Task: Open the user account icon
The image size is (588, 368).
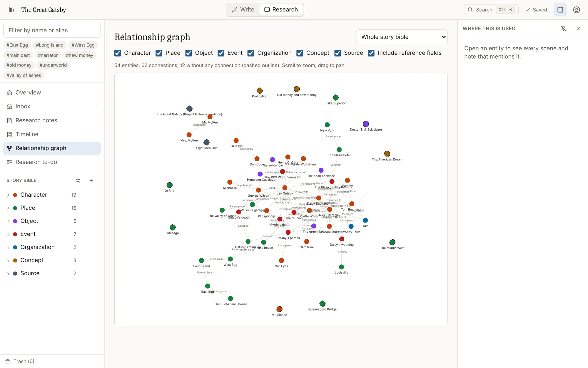Action: click(x=576, y=10)
